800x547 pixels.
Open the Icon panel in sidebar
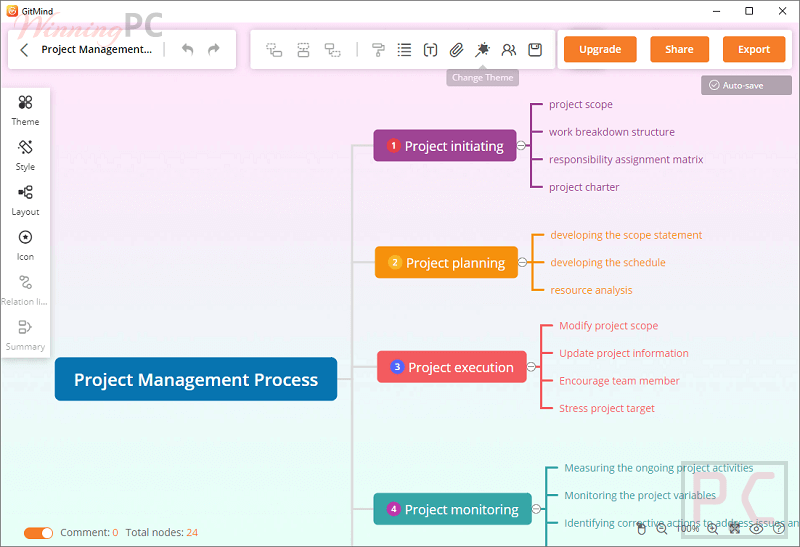25,244
